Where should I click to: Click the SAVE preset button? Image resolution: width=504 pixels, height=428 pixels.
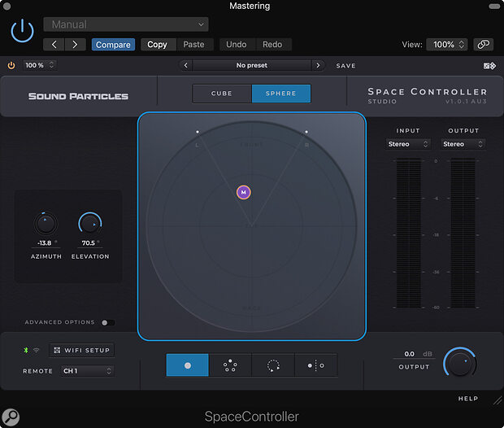345,66
